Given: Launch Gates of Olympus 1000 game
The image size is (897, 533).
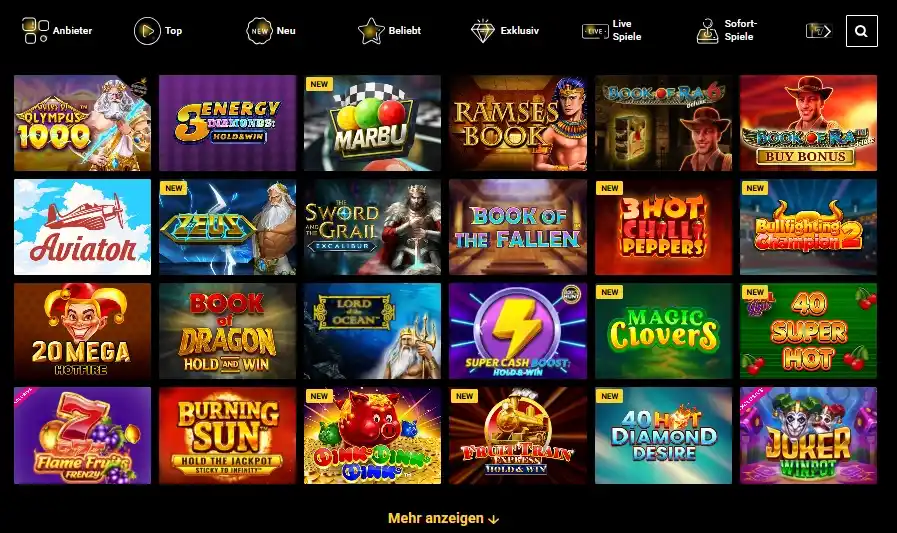Looking at the screenshot, I should tap(82, 123).
